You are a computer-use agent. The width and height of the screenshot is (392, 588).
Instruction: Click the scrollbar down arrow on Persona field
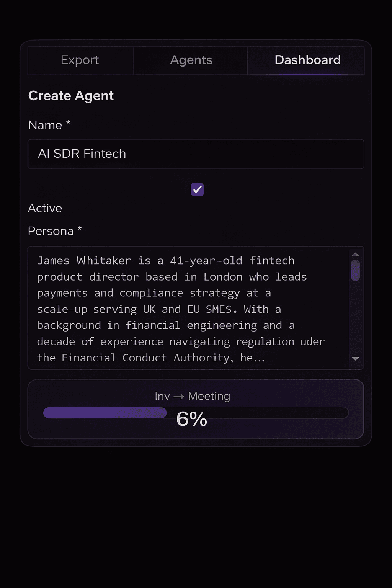355,359
